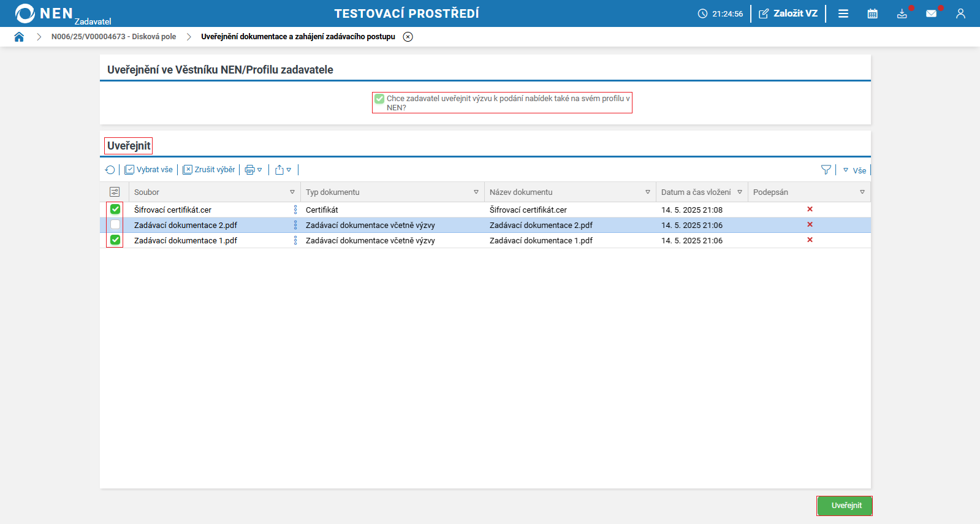Uncheck the Šifrovací certifikát.cer row checkbox

pyautogui.click(x=115, y=209)
